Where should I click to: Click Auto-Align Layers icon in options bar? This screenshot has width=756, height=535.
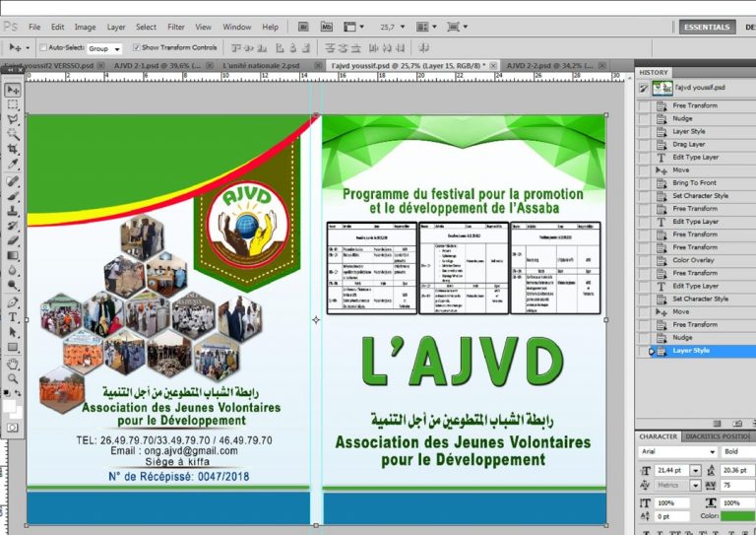424,47
